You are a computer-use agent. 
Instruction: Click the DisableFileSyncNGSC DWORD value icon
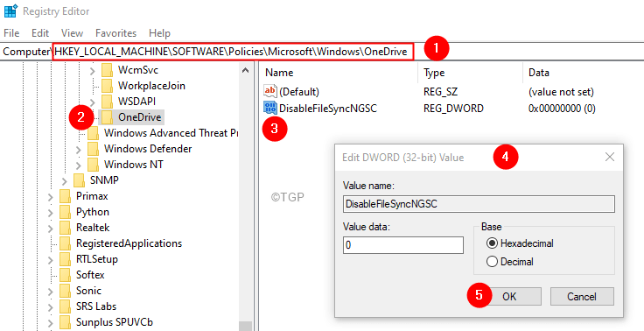[270, 108]
